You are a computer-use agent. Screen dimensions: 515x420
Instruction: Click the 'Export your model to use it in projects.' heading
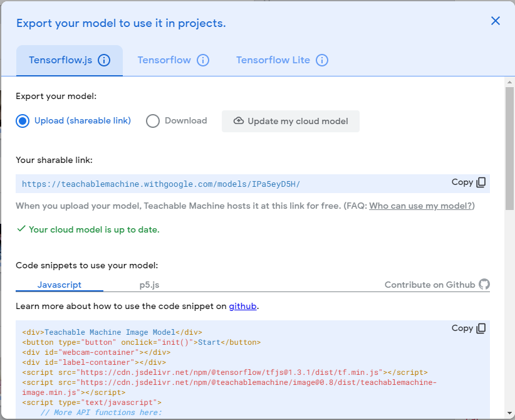(x=121, y=23)
